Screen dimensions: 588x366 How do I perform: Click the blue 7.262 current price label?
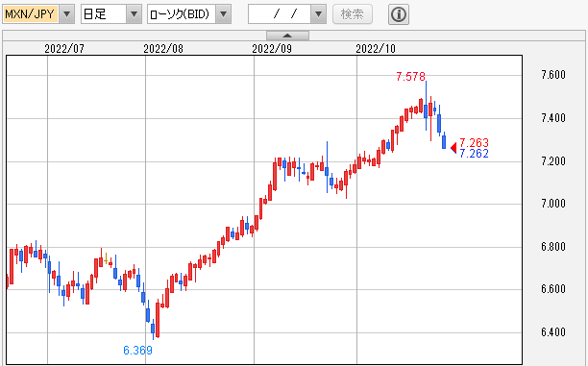pos(474,153)
